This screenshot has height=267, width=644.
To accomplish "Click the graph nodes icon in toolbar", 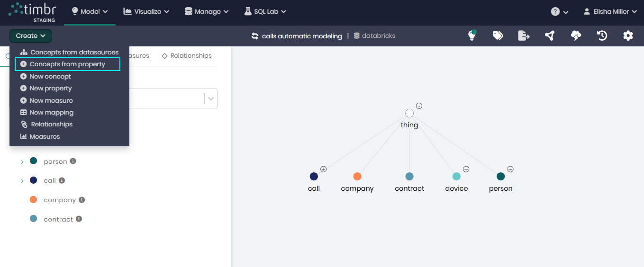I will (x=550, y=36).
